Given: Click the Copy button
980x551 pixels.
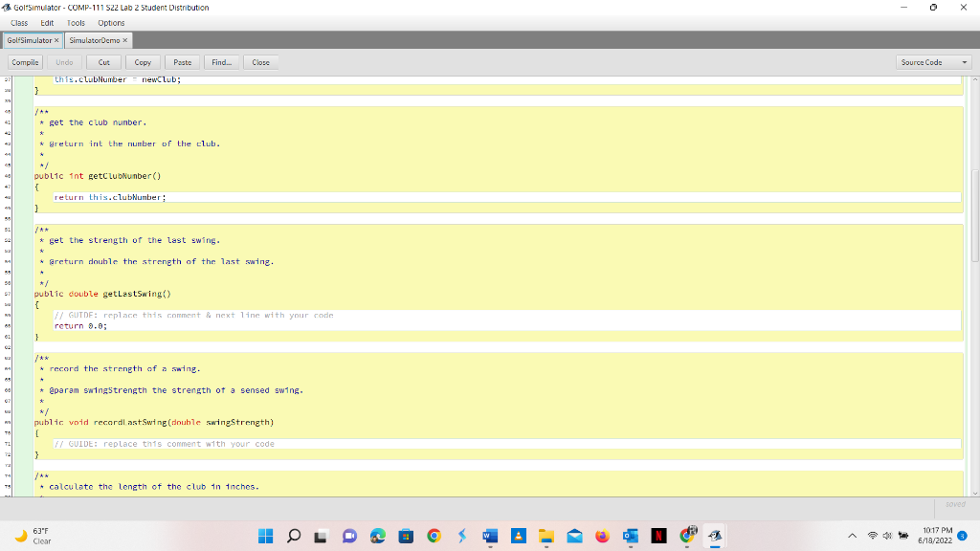Looking at the screenshot, I should pyautogui.click(x=143, y=62).
